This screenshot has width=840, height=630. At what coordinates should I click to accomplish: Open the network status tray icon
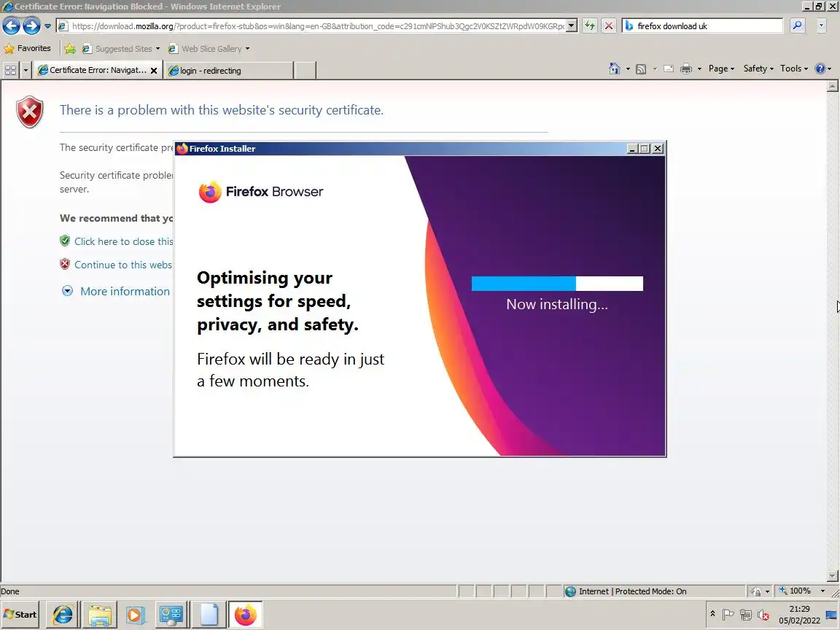click(x=746, y=615)
